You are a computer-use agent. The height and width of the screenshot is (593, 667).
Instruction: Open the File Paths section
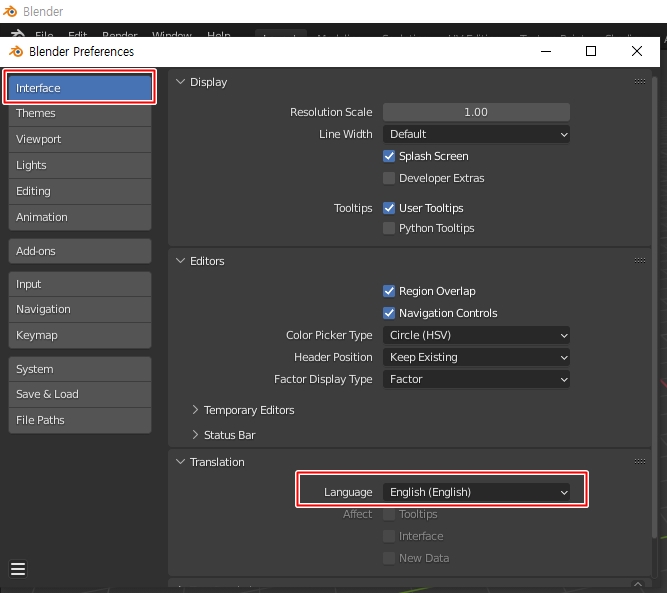tap(80, 420)
